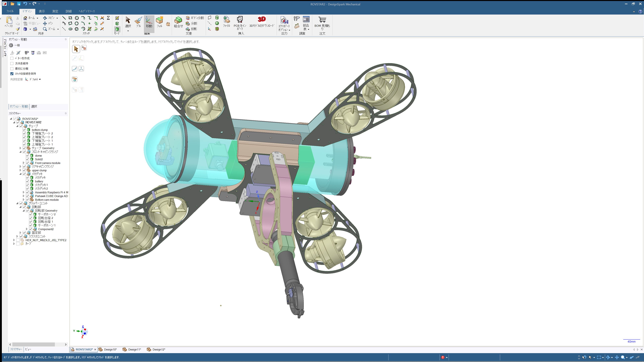
Task: Click the Pan (パン) view tool
Action: click(x=48, y=24)
